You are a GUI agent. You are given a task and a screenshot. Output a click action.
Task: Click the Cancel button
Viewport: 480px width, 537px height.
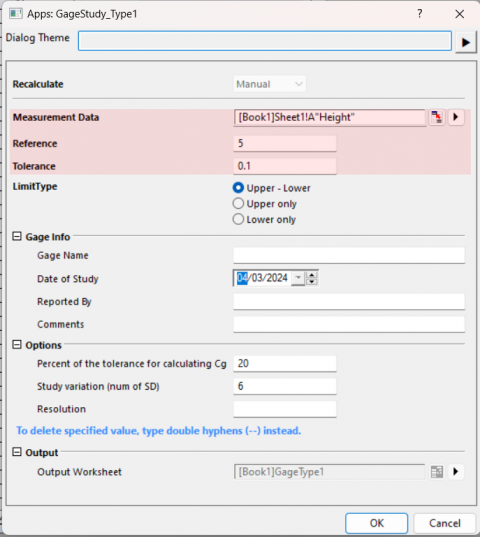[x=445, y=523]
